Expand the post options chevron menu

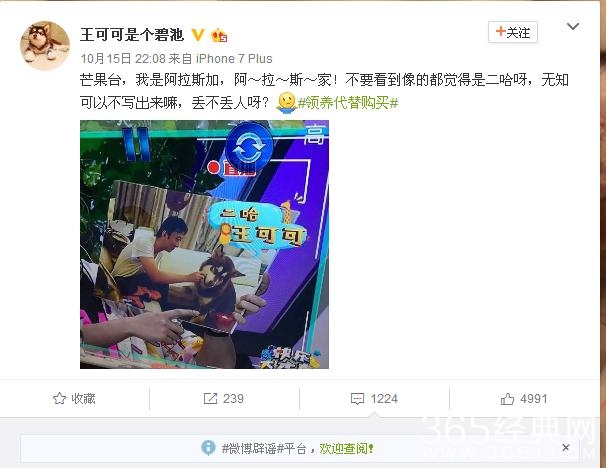tap(572, 26)
